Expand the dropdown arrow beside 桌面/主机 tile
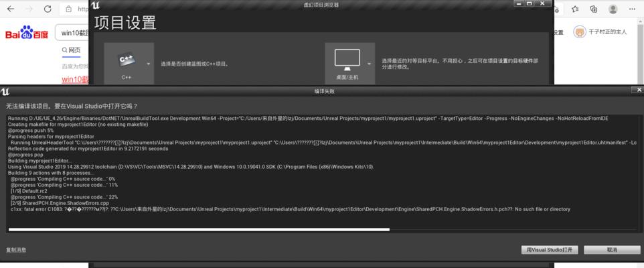 click(x=369, y=64)
